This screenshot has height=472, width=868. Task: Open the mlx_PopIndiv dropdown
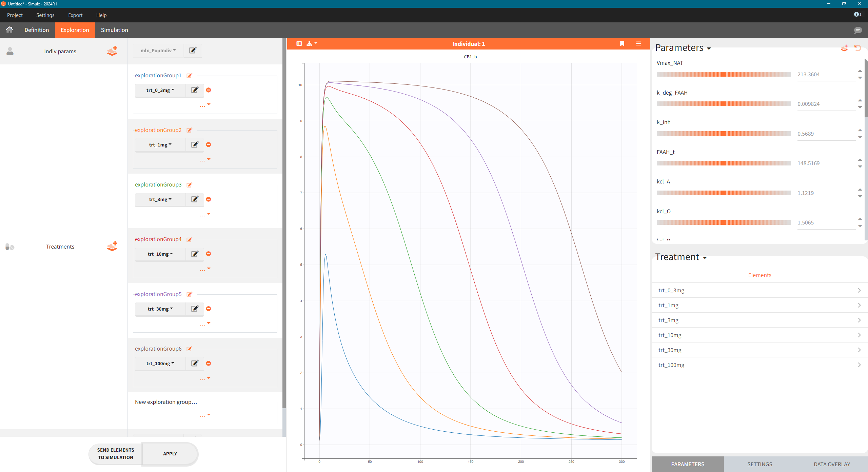coord(158,51)
